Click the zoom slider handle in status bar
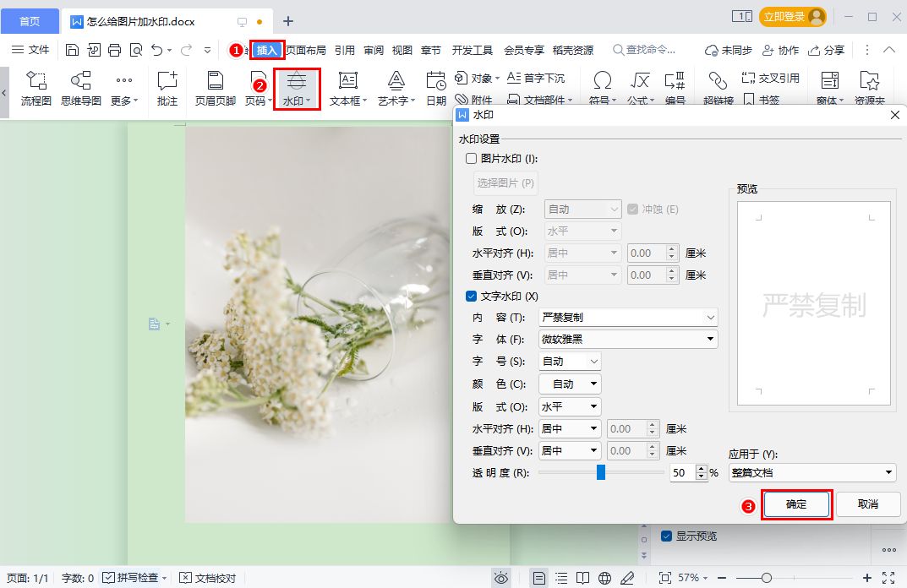The height and width of the screenshot is (588, 907). 767,578
